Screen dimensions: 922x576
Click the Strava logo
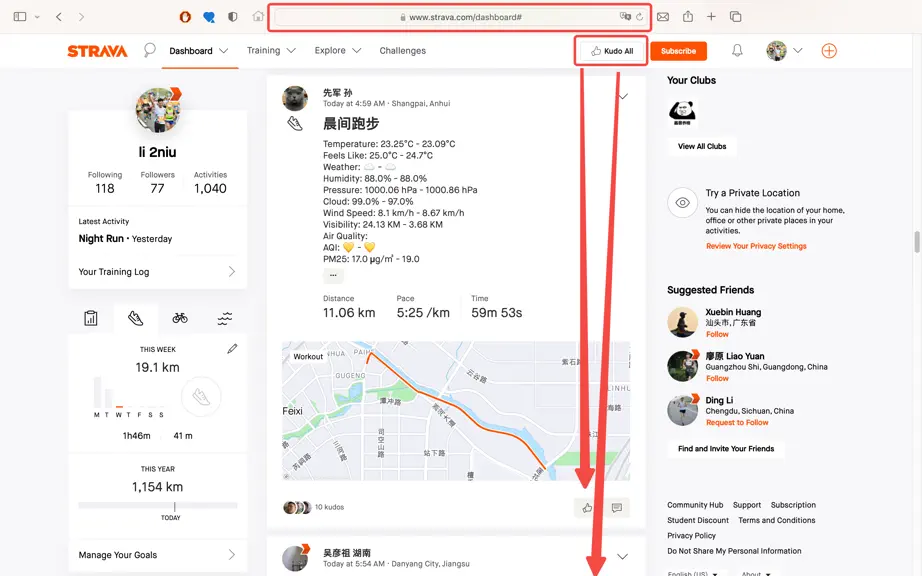pos(97,51)
